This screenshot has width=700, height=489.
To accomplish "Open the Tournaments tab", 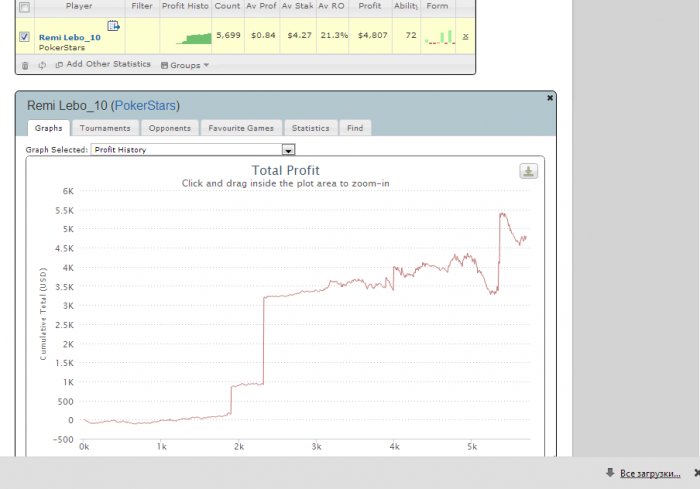I will tap(105, 128).
